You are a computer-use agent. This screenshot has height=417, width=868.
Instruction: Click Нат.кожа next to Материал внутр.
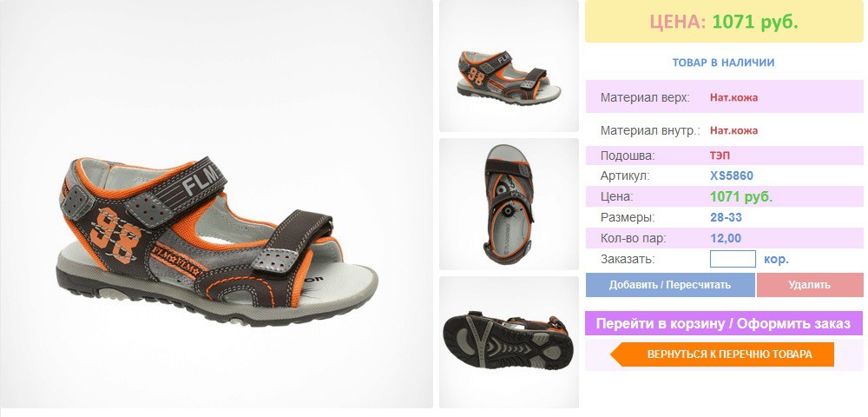click(733, 130)
